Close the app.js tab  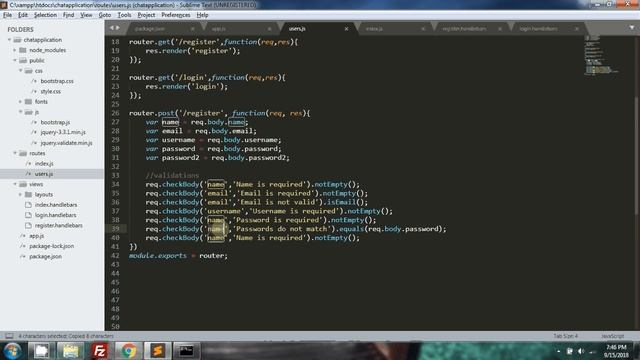tap(269, 29)
